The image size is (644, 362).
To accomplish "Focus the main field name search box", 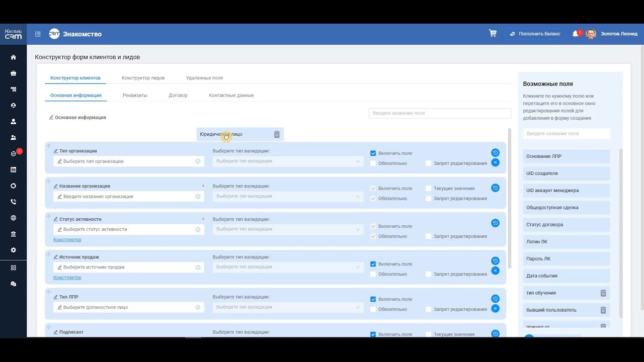I will (x=440, y=113).
